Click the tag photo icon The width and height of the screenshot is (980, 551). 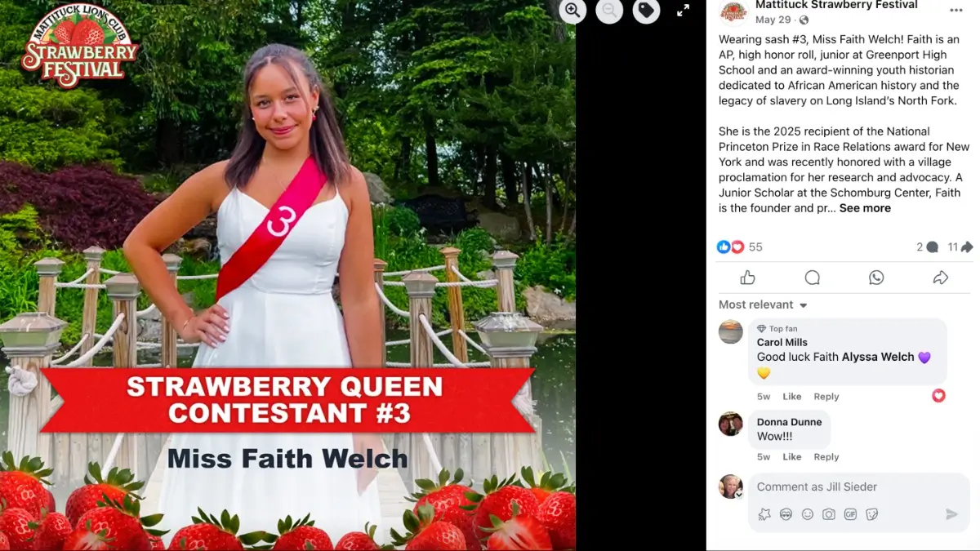pos(646,10)
